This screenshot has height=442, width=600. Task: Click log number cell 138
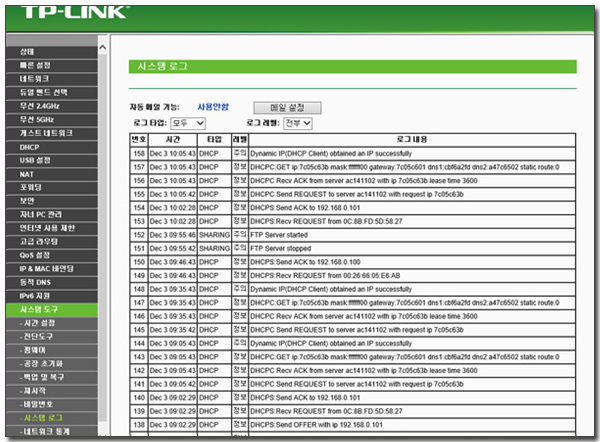(139, 425)
